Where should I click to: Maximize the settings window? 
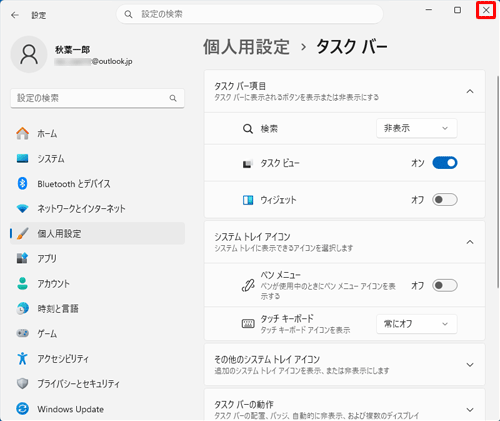458,10
